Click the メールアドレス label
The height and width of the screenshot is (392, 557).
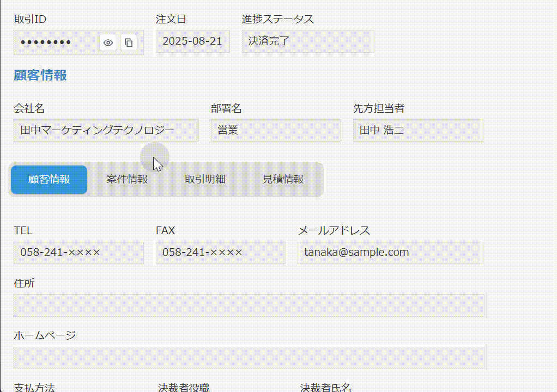tap(334, 231)
